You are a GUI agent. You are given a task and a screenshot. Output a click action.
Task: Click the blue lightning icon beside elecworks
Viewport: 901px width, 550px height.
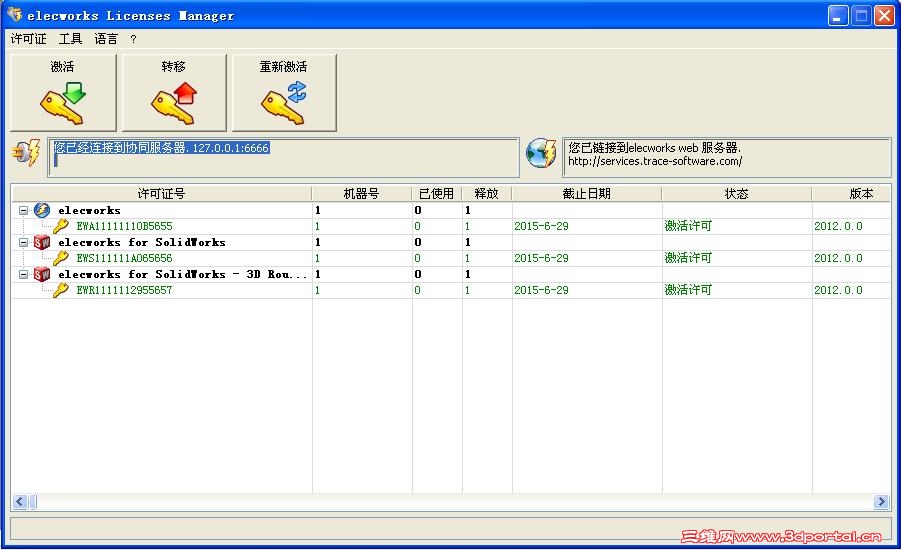click(42, 210)
